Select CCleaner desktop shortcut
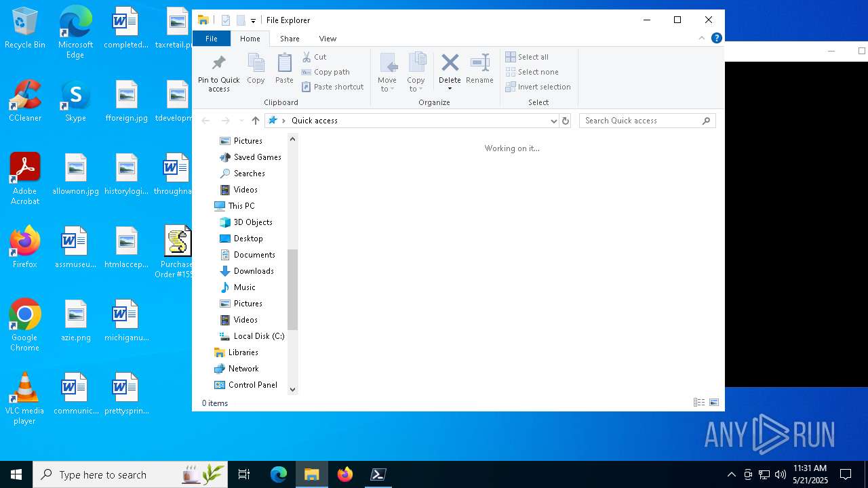Image resolution: width=868 pixels, height=488 pixels. 25,102
